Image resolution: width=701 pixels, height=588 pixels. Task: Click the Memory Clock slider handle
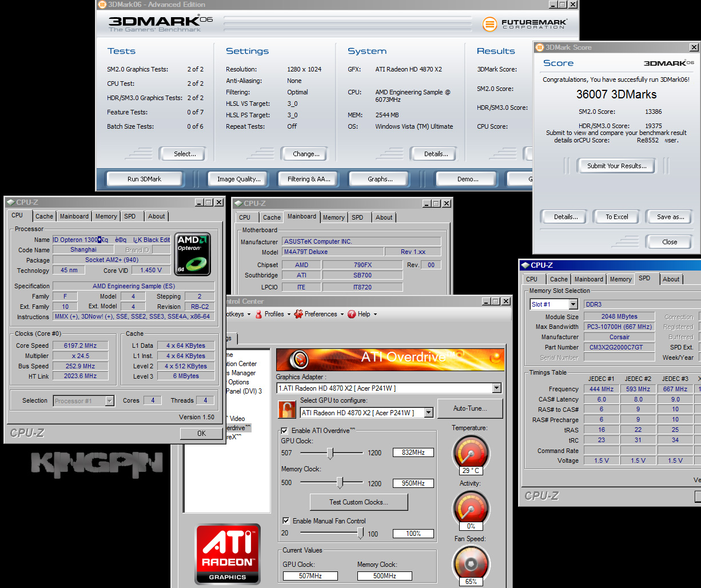coord(340,483)
